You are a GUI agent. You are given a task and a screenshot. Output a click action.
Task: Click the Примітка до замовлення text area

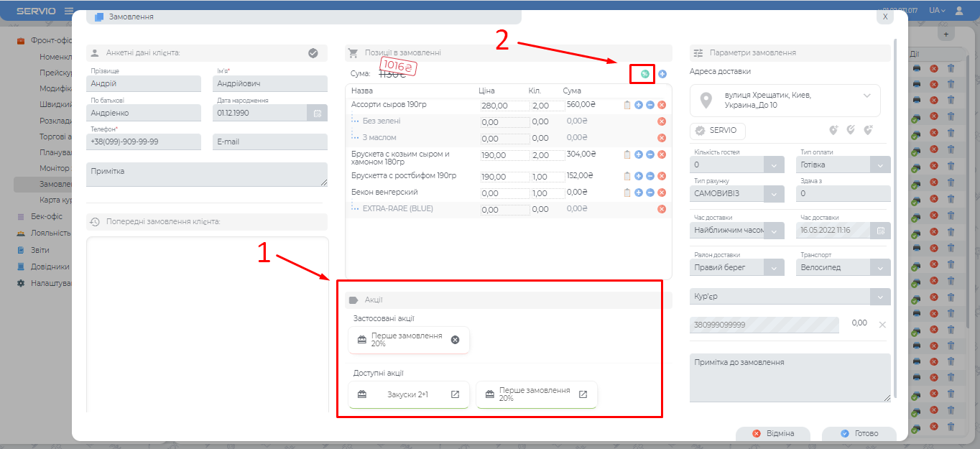[789, 377]
